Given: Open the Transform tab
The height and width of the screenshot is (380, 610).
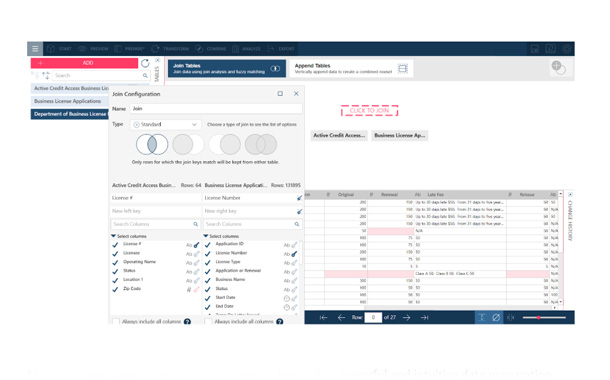Looking at the screenshot, I should 170,49.
